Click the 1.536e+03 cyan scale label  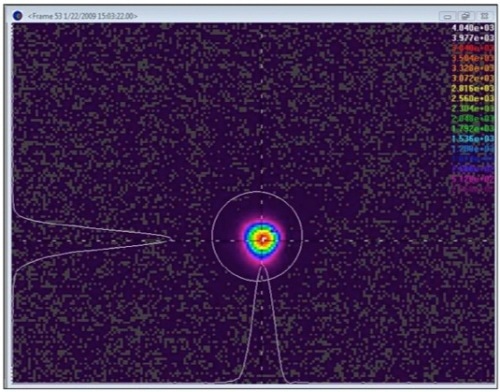coord(473,139)
